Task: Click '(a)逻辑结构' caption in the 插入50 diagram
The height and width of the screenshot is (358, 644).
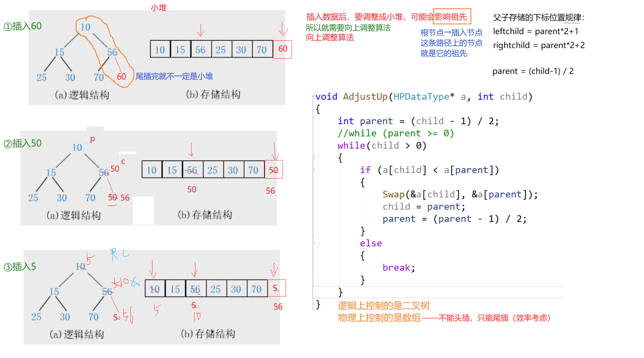Action: [74, 215]
